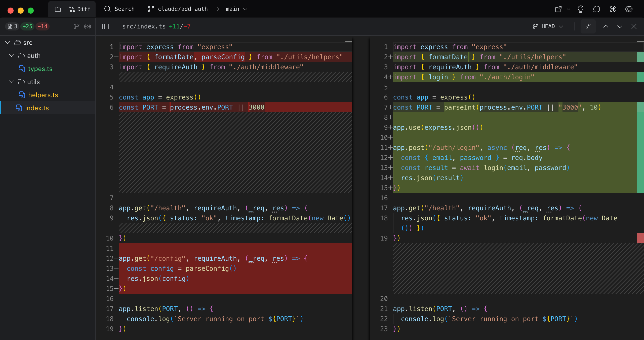Image resolution: width=644 pixels, height=340 pixels.
Task: Click the +25 additions badge
Action: pos(27,26)
